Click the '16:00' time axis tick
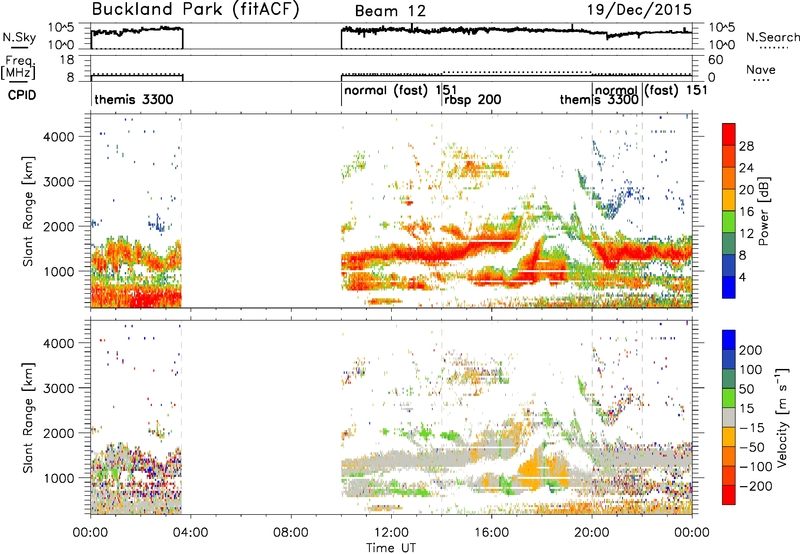The width and height of the screenshot is (800, 554). pyautogui.click(x=491, y=533)
